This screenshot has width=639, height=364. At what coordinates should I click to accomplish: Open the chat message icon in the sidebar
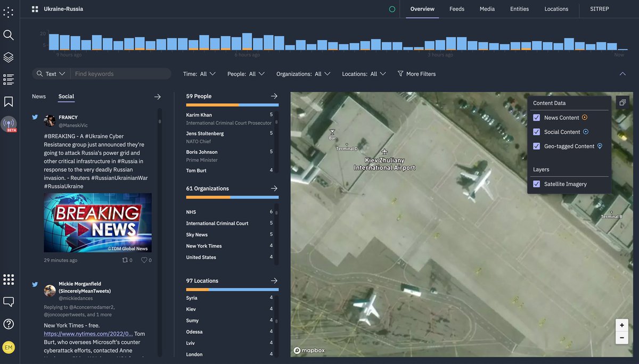9,302
